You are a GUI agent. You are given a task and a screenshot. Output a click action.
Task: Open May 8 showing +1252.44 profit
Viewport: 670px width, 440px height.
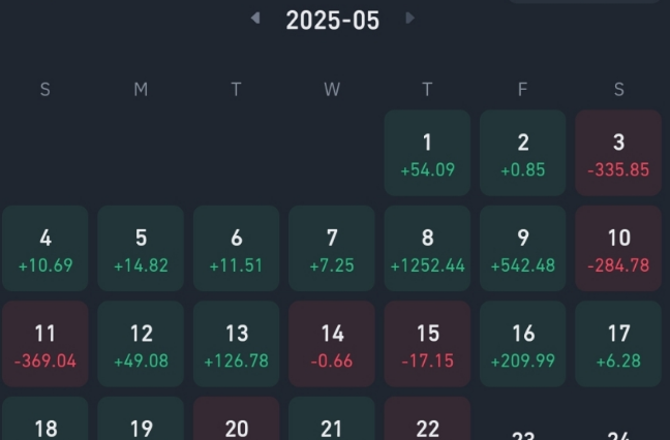coord(427,249)
